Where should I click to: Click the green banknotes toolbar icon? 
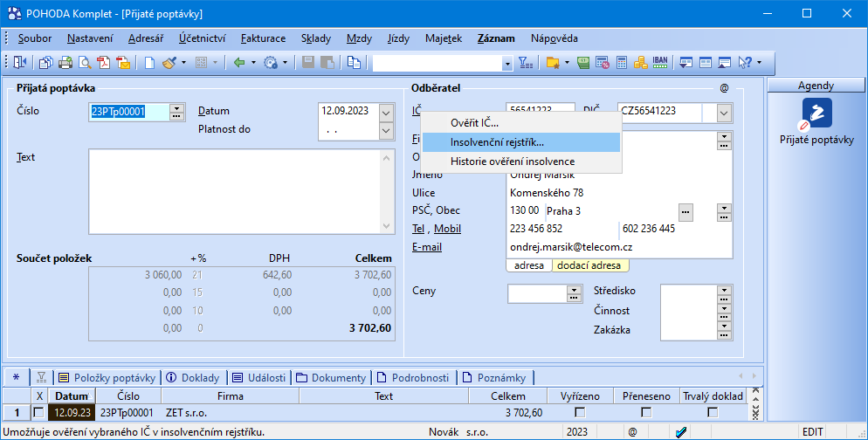583,63
